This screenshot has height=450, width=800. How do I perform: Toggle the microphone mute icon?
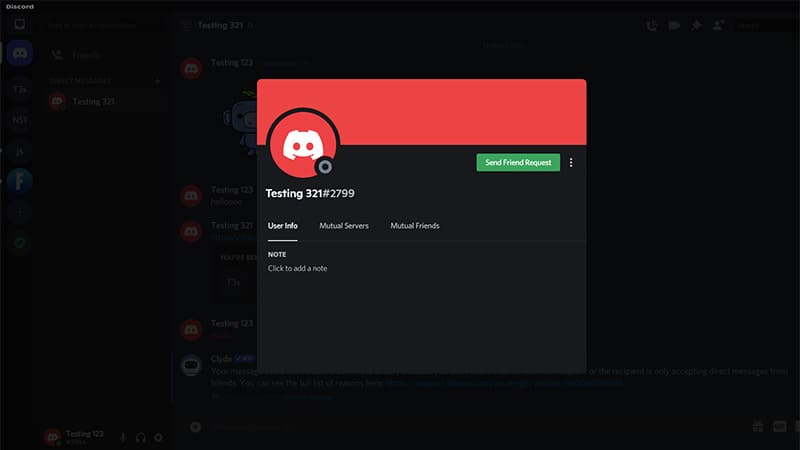click(x=123, y=437)
